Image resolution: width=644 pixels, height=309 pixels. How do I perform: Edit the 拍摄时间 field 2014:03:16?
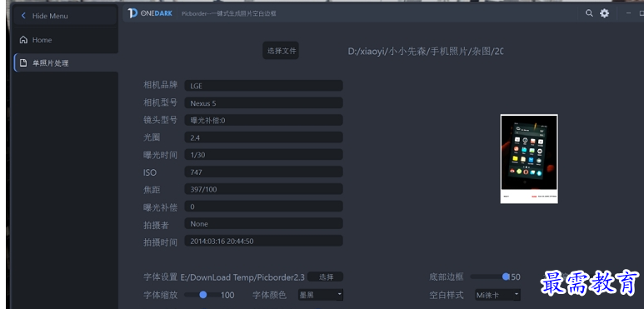pyautogui.click(x=263, y=241)
